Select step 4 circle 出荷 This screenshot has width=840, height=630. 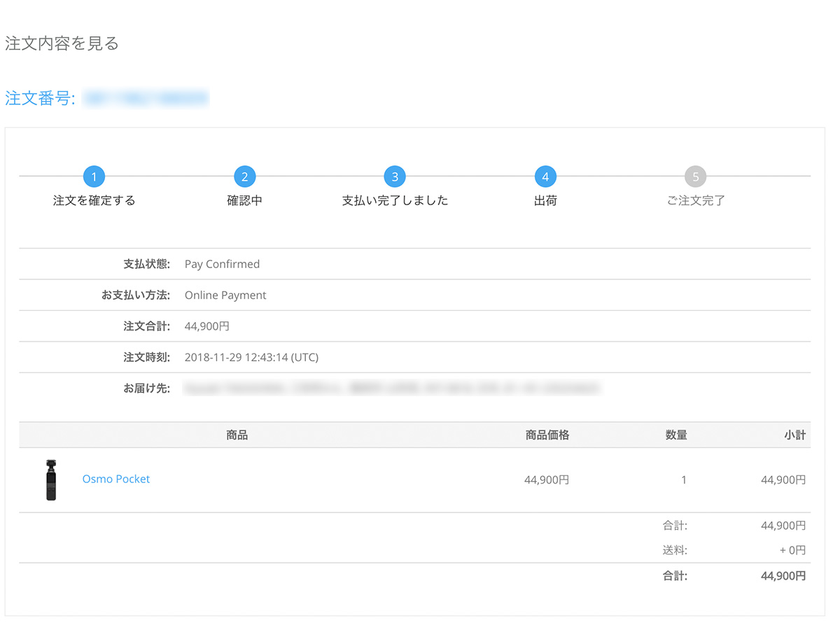545,176
